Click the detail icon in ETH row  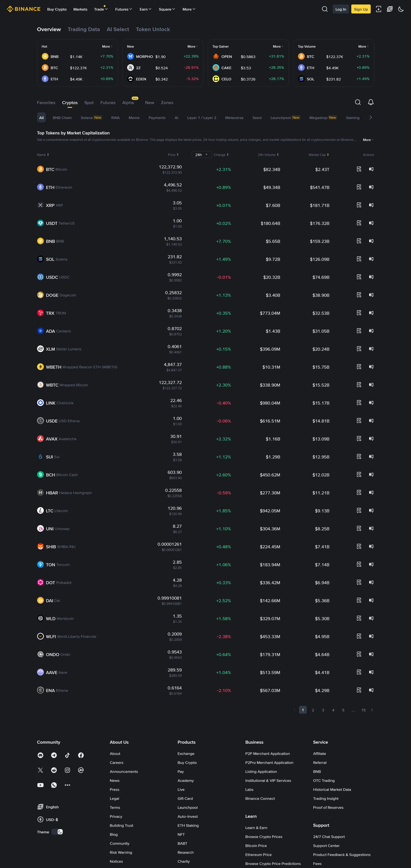click(359, 187)
